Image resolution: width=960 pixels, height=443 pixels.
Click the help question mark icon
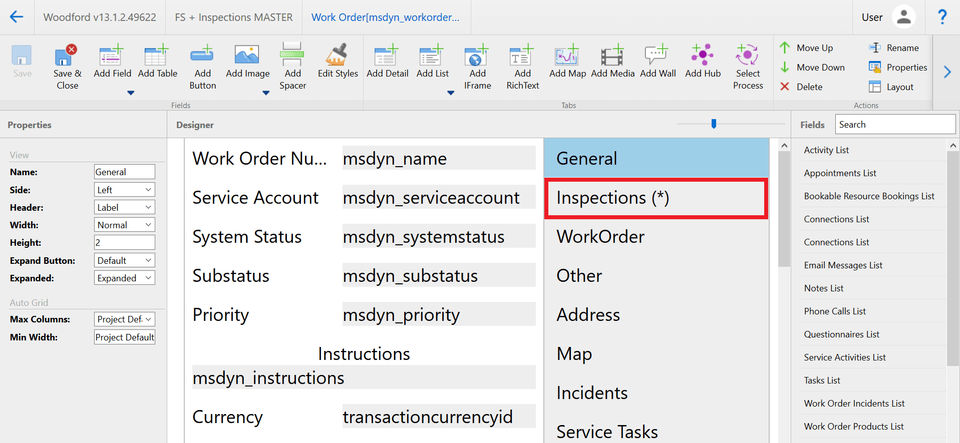click(x=942, y=17)
